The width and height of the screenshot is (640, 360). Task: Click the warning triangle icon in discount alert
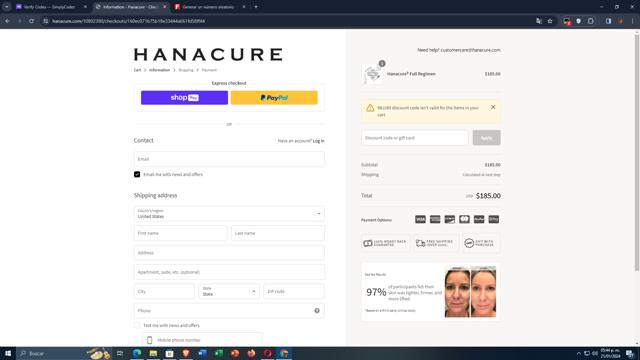(370, 108)
